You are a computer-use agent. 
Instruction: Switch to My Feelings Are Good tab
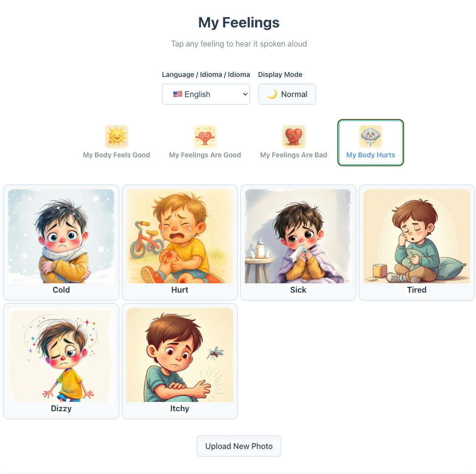[205, 143]
